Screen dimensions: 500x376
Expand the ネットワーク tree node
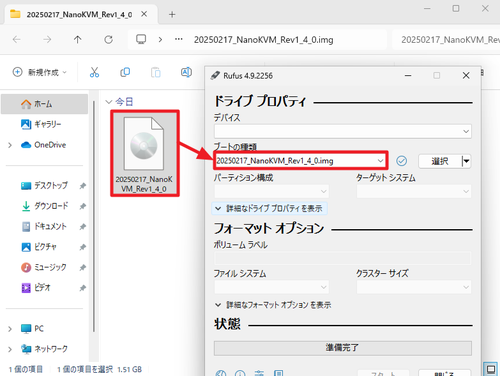click(10, 349)
